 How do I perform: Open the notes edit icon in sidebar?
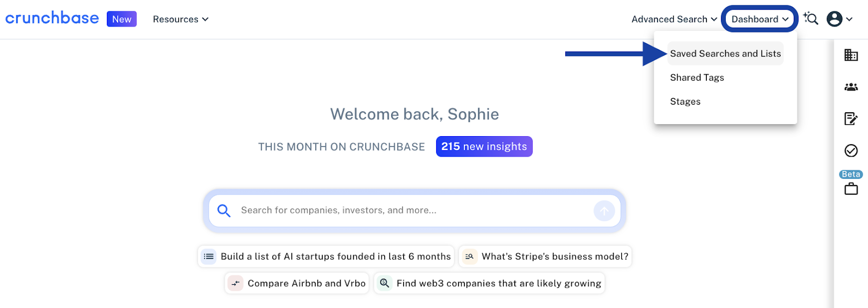(x=851, y=118)
